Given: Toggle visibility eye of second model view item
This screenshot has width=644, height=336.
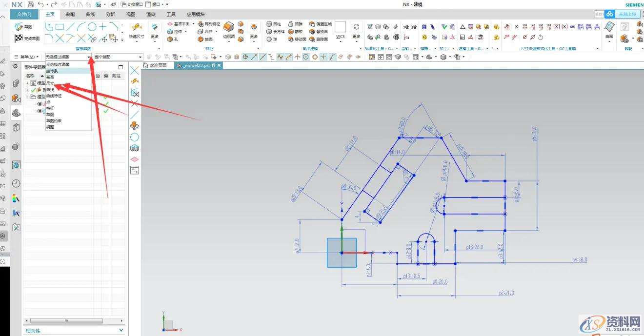Looking at the screenshot, I should (x=40, y=111).
